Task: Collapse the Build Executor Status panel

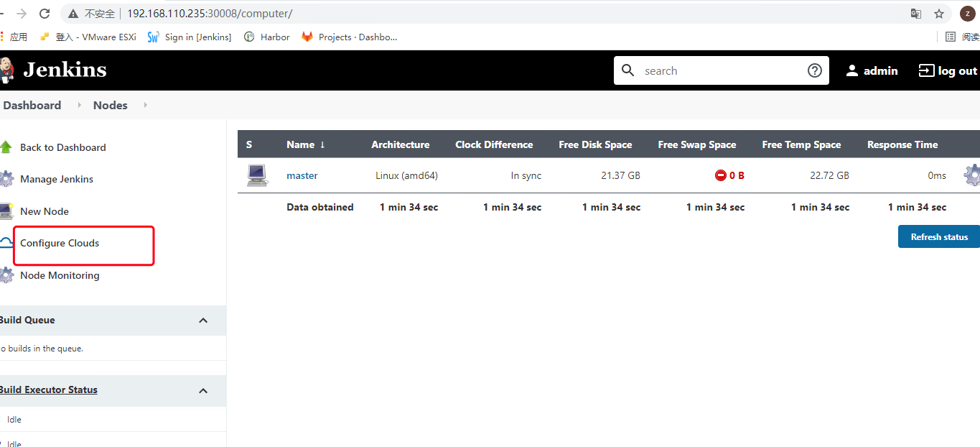Action: pyautogui.click(x=203, y=390)
